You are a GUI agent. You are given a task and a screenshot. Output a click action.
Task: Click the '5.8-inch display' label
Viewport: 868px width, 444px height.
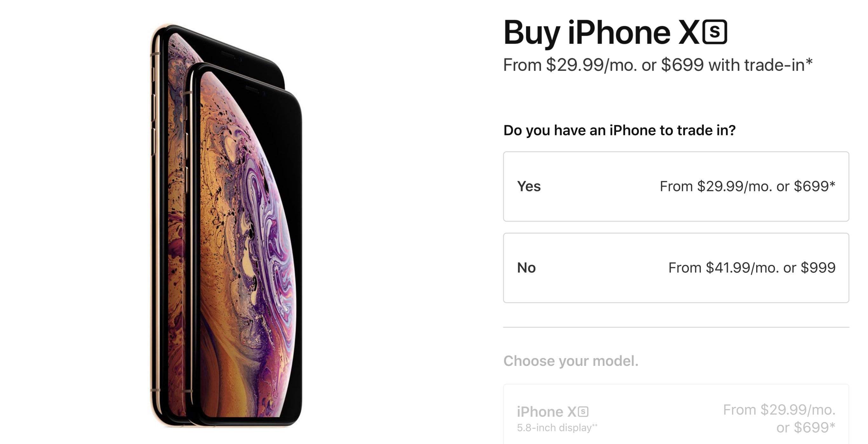[x=554, y=428]
